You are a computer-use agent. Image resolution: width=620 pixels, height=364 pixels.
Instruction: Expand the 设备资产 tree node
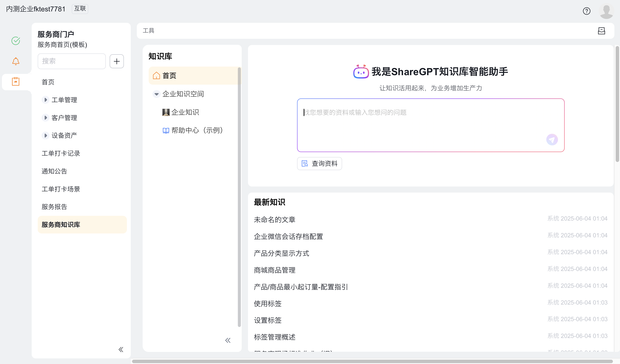(45, 135)
